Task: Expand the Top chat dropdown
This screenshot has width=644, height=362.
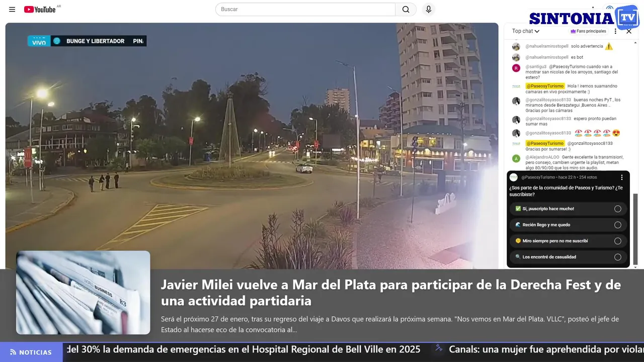Action: coord(526,31)
